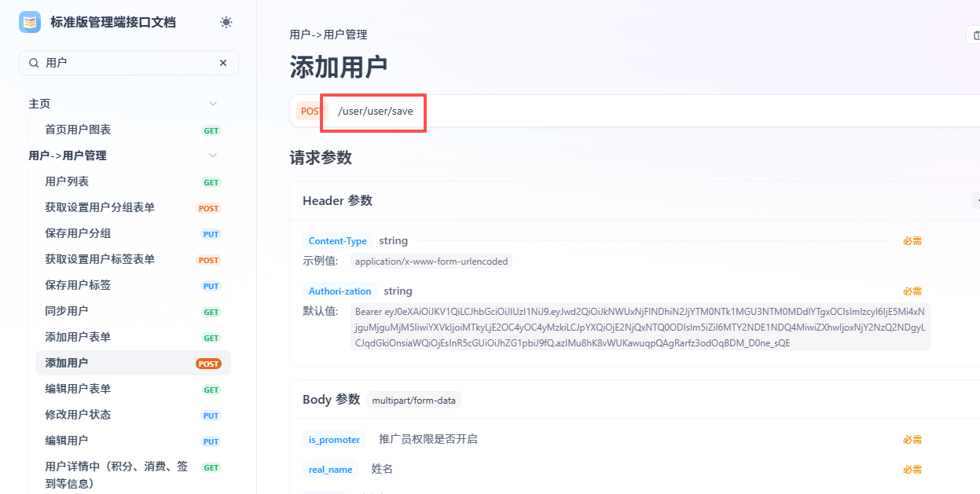Screen dimensions: 980x494
Task: Open the 用户列表 sidebar item
Action: coord(67,181)
